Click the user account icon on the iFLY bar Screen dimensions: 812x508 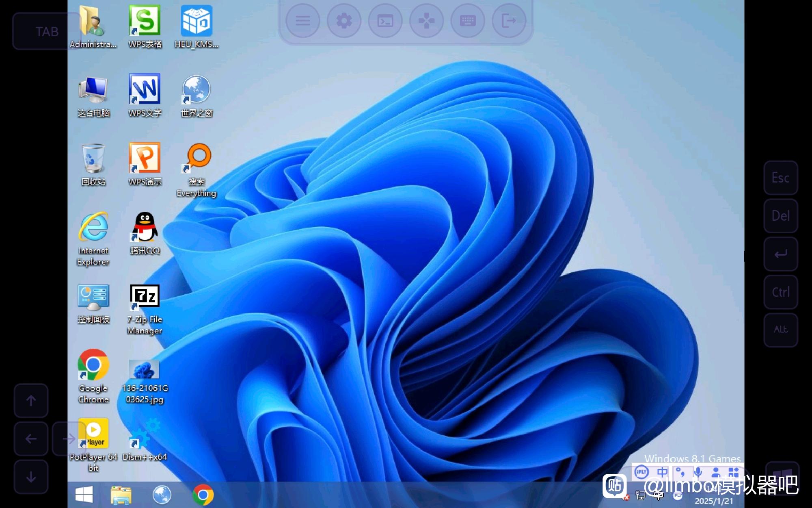(x=716, y=472)
